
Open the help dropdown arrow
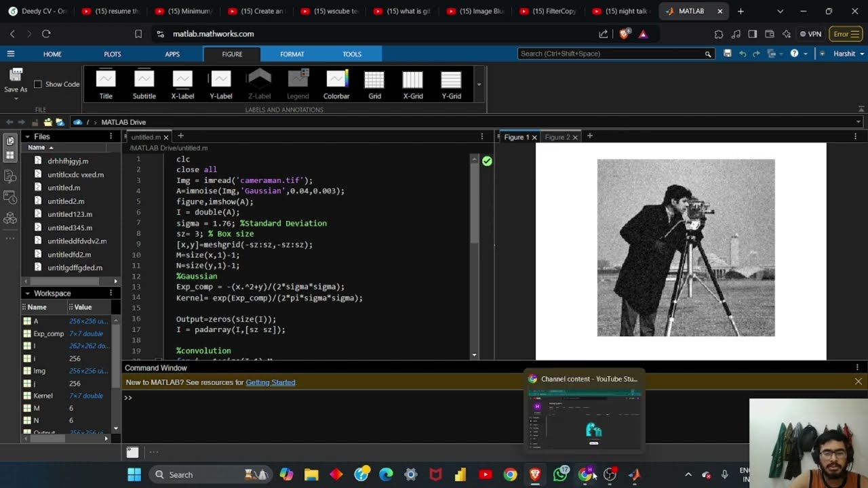805,54
